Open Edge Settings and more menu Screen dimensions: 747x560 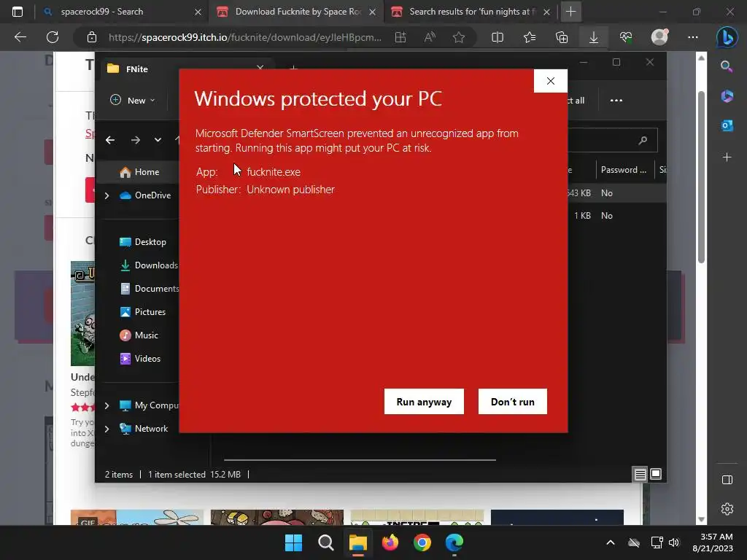tap(693, 37)
